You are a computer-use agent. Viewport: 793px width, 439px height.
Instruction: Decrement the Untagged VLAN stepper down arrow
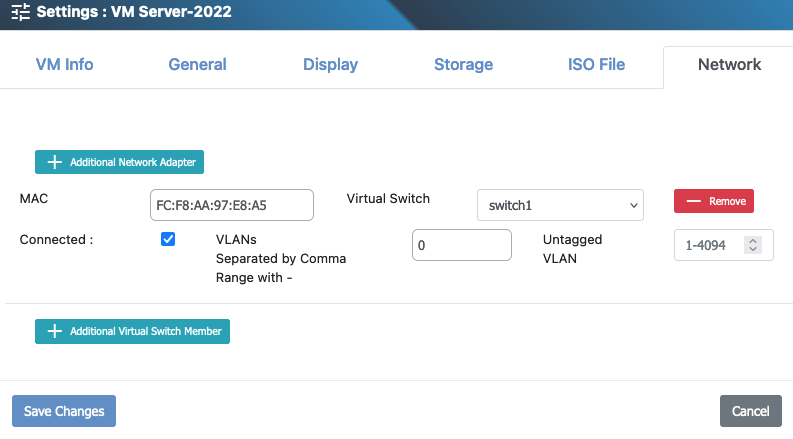tap(754, 249)
